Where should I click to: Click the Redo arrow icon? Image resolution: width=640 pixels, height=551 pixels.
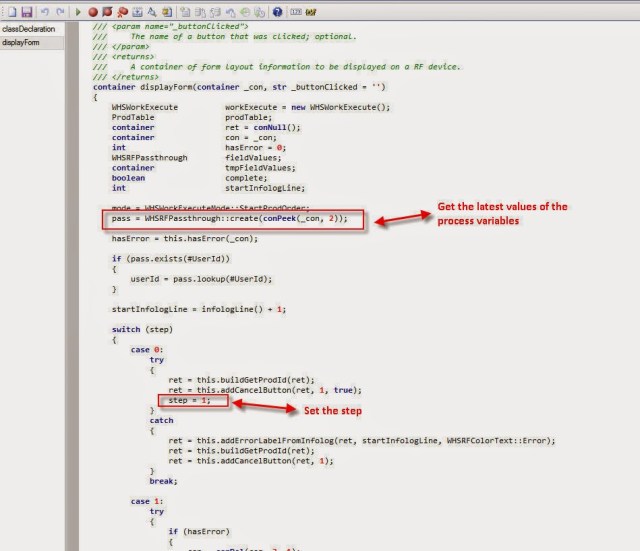(61, 11)
